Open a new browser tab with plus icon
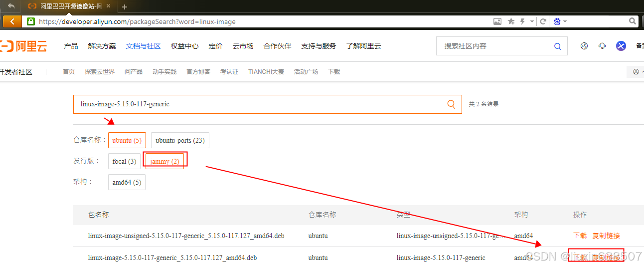The height and width of the screenshot is (267, 644). click(125, 6)
